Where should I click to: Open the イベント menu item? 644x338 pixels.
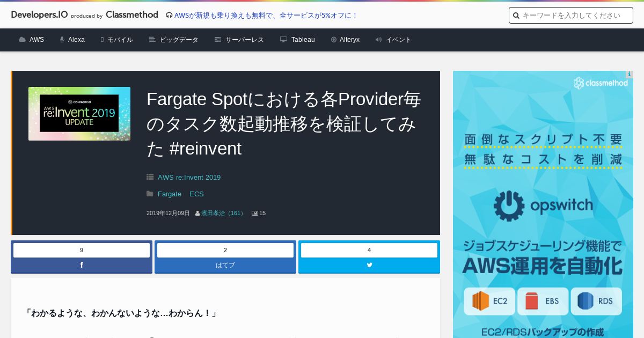coord(399,40)
